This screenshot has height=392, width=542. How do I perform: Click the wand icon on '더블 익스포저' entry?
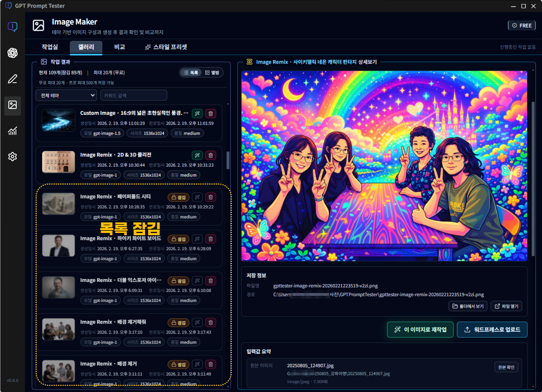tap(197, 280)
